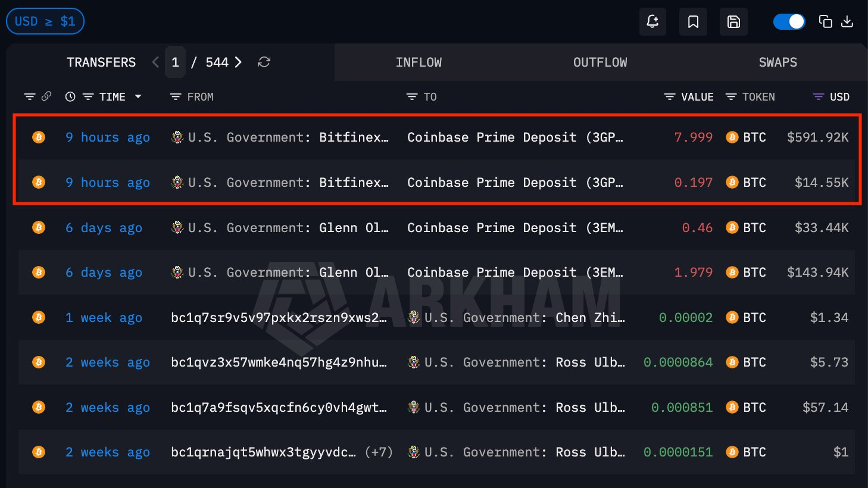This screenshot has height=488, width=868.
Task: Click BTC token icon in $33.44K row
Action: pyautogui.click(x=732, y=227)
